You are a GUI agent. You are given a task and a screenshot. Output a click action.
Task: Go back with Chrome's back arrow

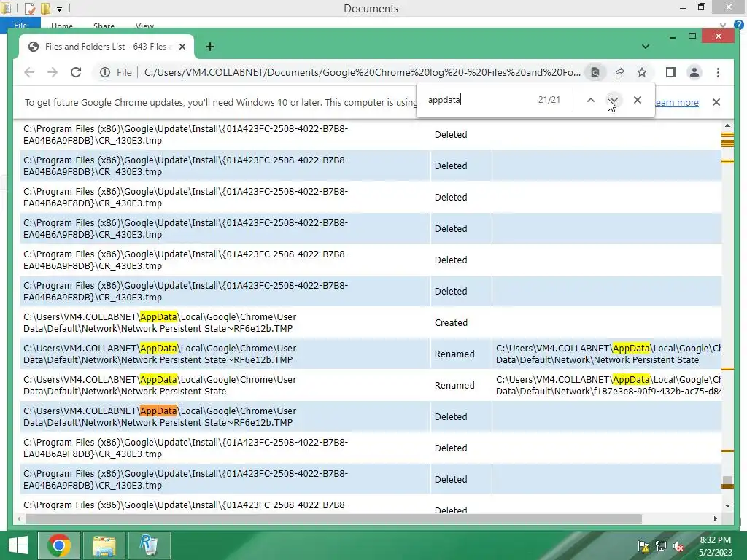[x=29, y=72]
